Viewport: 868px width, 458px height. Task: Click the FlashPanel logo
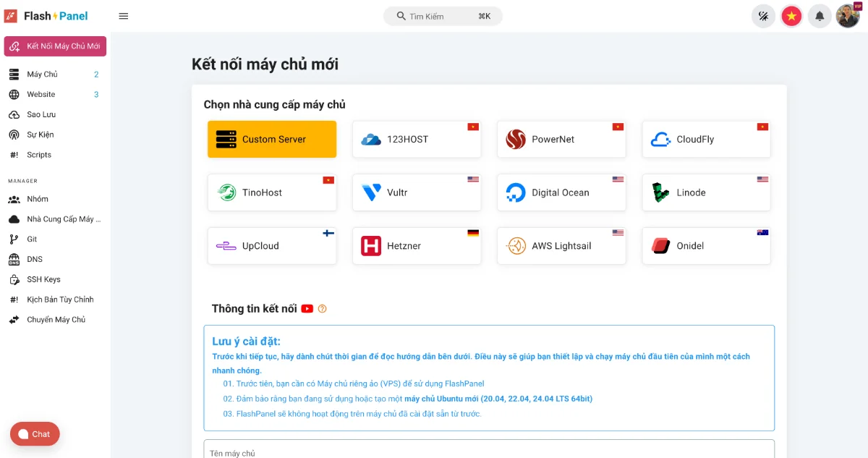46,15
